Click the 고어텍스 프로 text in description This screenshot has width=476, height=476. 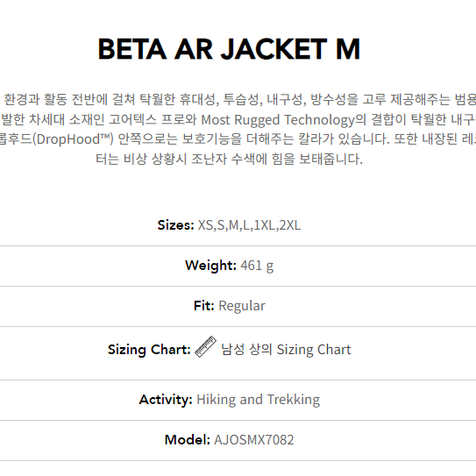pyautogui.click(x=132, y=119)
